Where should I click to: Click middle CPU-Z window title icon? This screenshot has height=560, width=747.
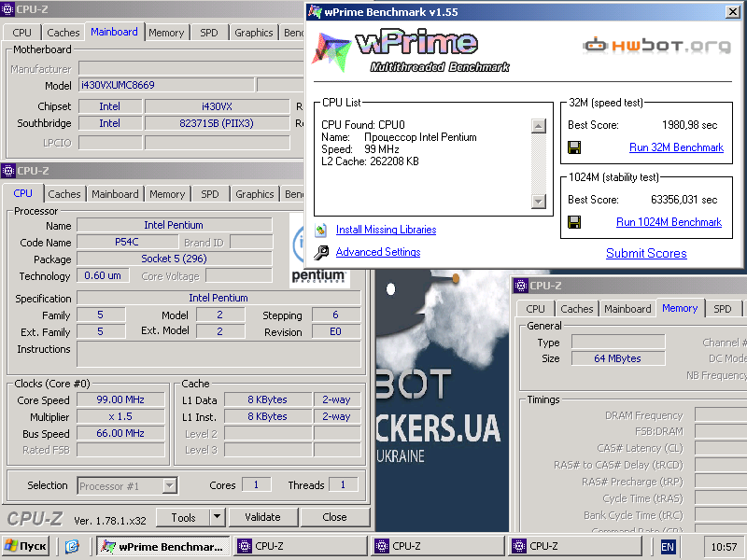[8, 171]
